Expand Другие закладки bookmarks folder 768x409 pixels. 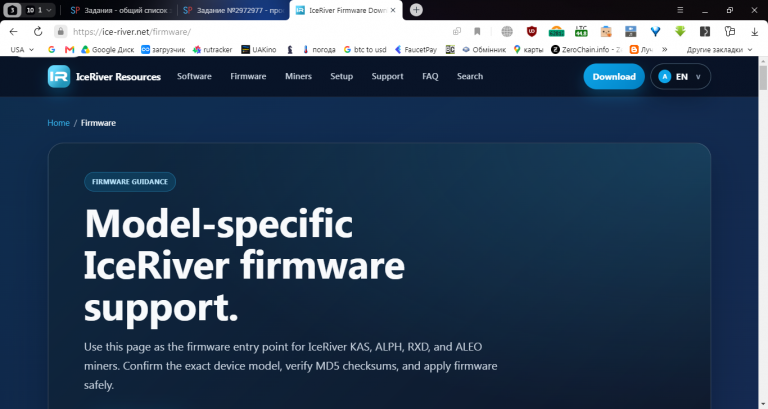719,49
